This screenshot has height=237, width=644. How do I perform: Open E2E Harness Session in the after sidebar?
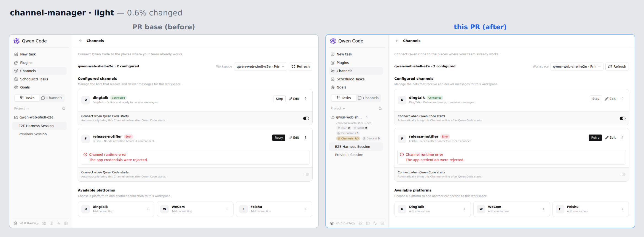coord(356,147)
